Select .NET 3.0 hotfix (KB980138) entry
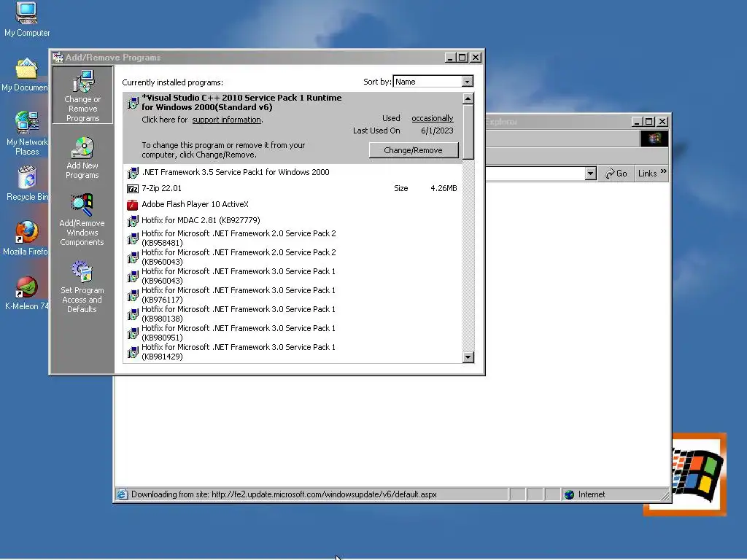The width and height of the screenshot is (747, 560). [x=293, y=314]
